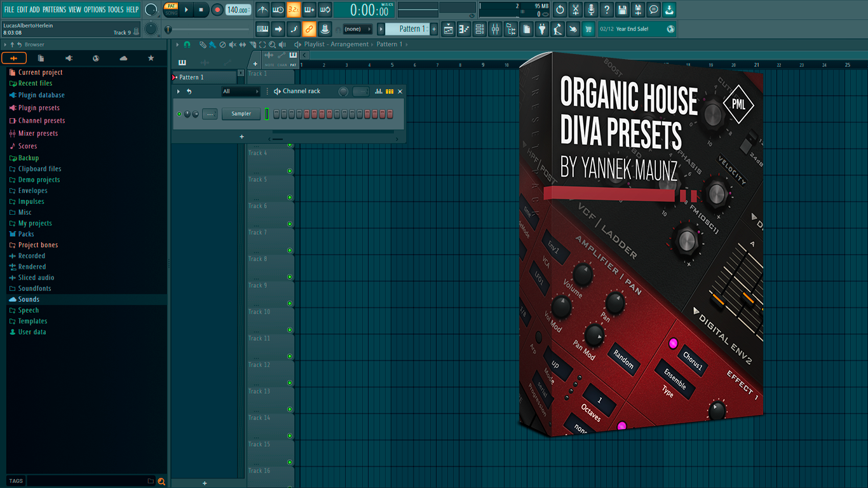This screenshot has width=868, height=488.
Task: Add a new pattern with plus button
Action: [x=435, y=29]
